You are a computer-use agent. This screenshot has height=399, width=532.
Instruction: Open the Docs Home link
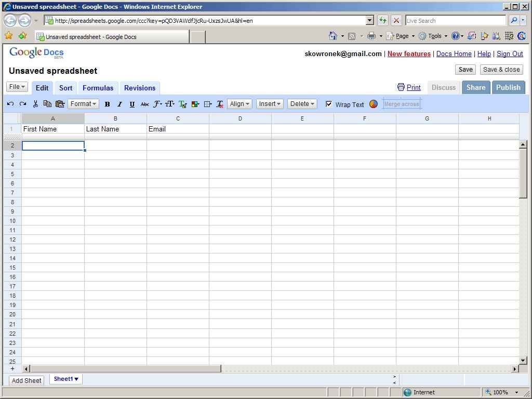click(454, 54)
